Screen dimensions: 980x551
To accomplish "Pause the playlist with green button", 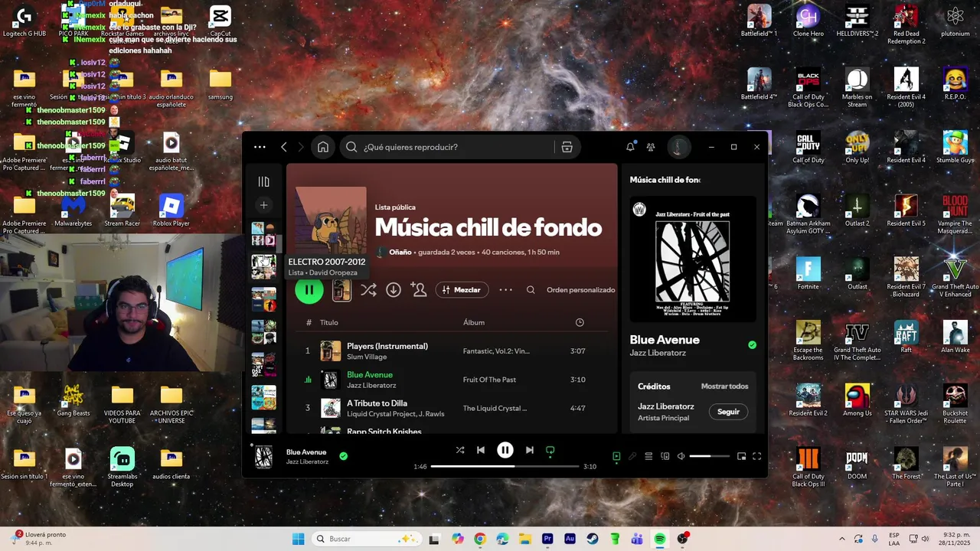I will pyautogui.click(x=309, y=290).
